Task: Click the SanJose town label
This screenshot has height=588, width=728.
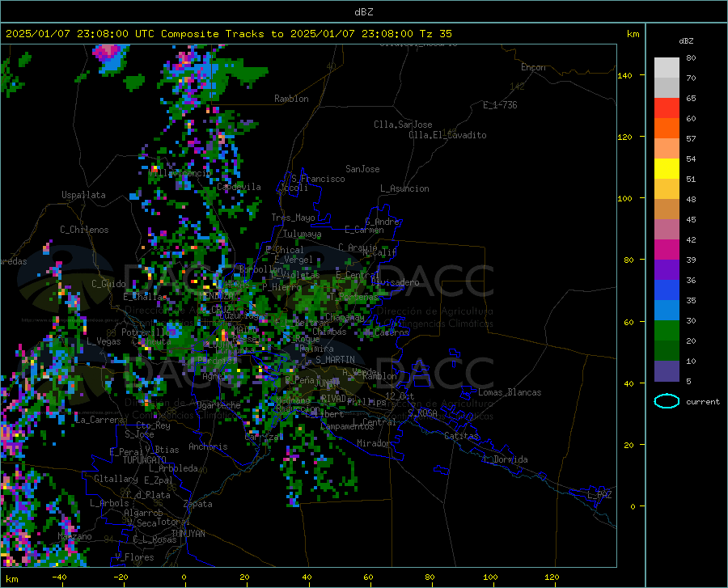Action: tap(362, 169)
